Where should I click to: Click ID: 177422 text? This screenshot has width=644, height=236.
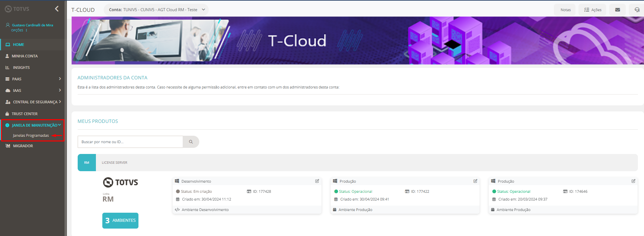coord(420,191)
